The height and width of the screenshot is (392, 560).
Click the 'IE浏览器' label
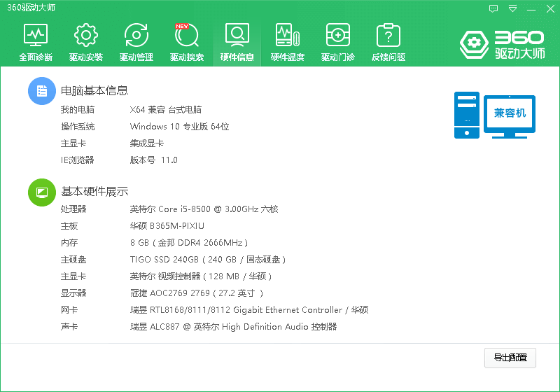77,160
